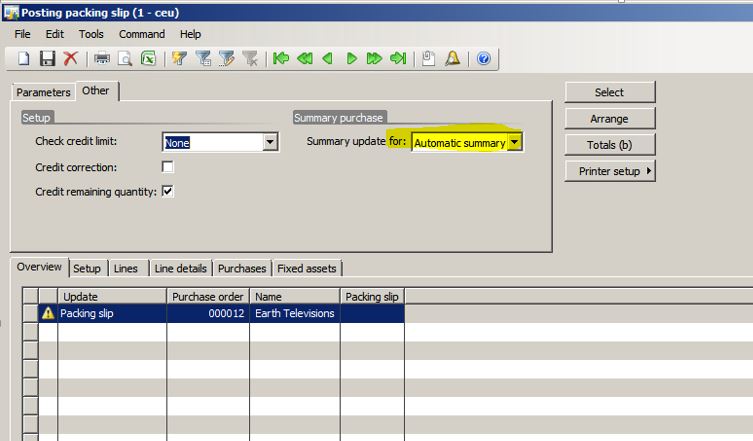Screen dimensions: 753x441
Task: Expand the Summary update for dropdown
Action: (514, 143)
